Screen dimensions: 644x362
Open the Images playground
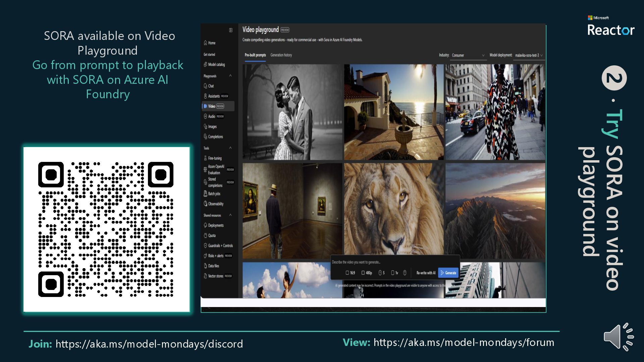[x=210, y=126]
